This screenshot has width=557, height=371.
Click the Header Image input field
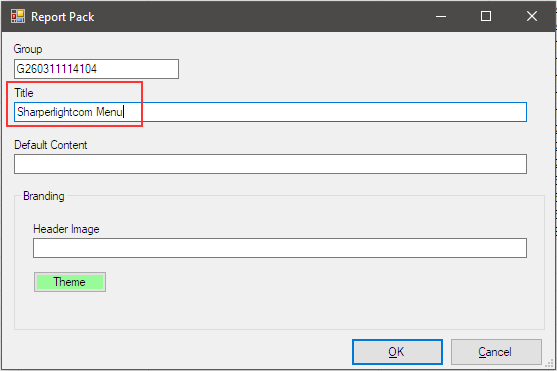(280, 248)
